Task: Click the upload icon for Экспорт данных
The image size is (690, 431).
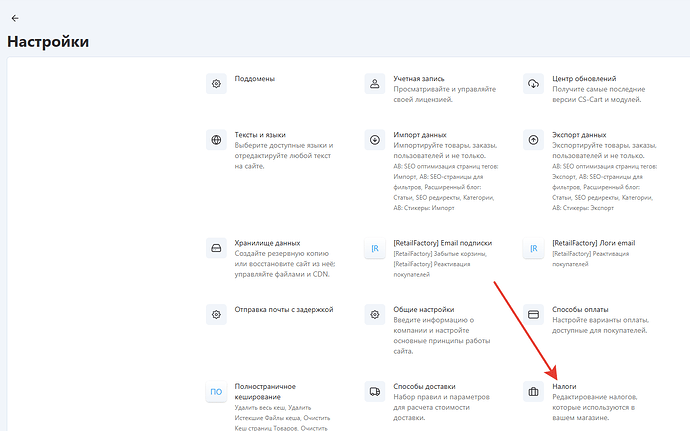Action: point(533,140)
